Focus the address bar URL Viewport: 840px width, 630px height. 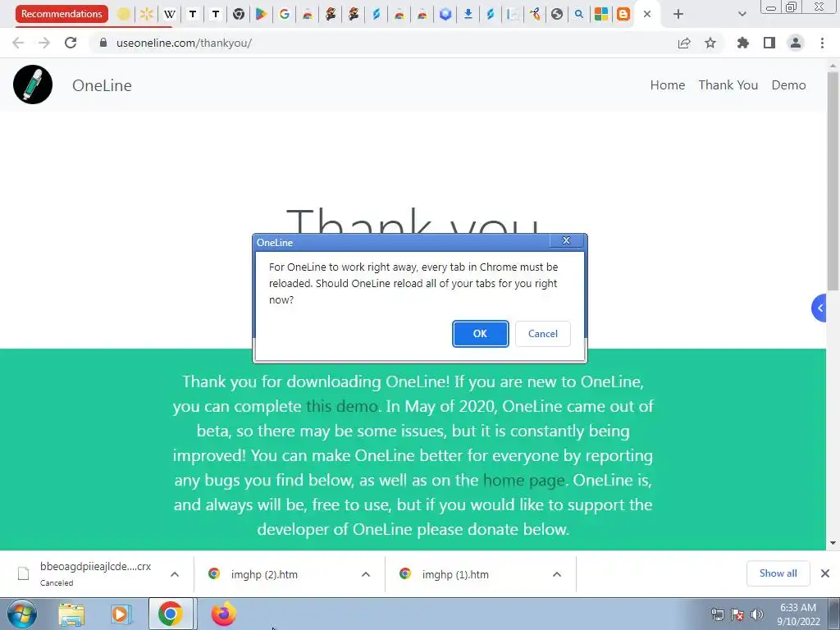coord(184,43)
